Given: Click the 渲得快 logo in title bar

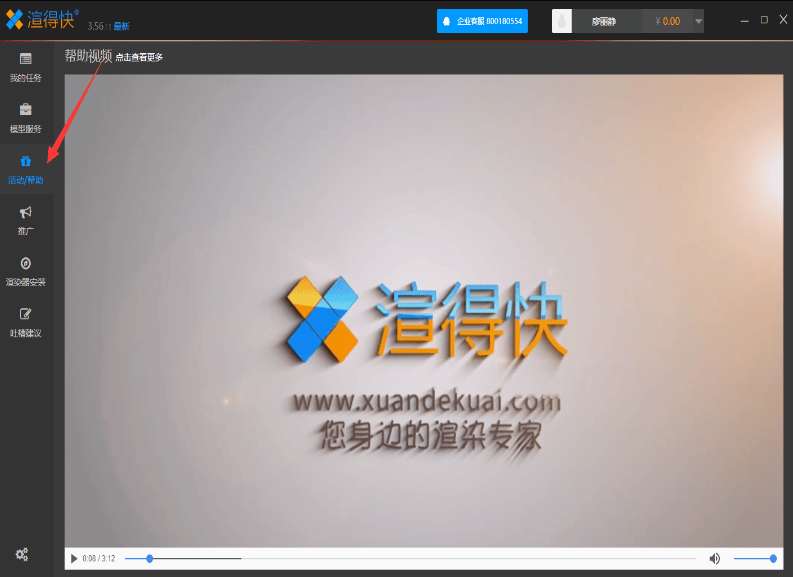Looking at the screenshot, I should tap(41, 19).
